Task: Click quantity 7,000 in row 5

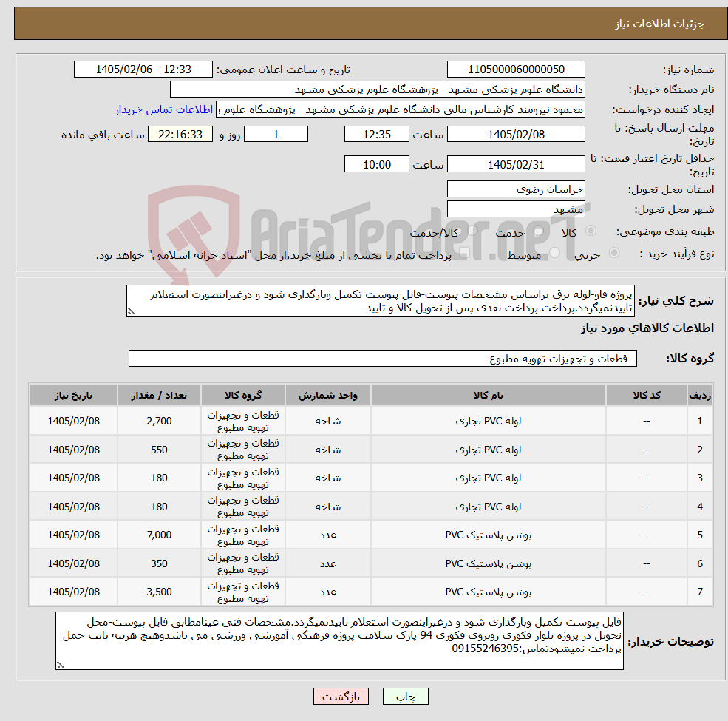Action: (x=159, y=535)
